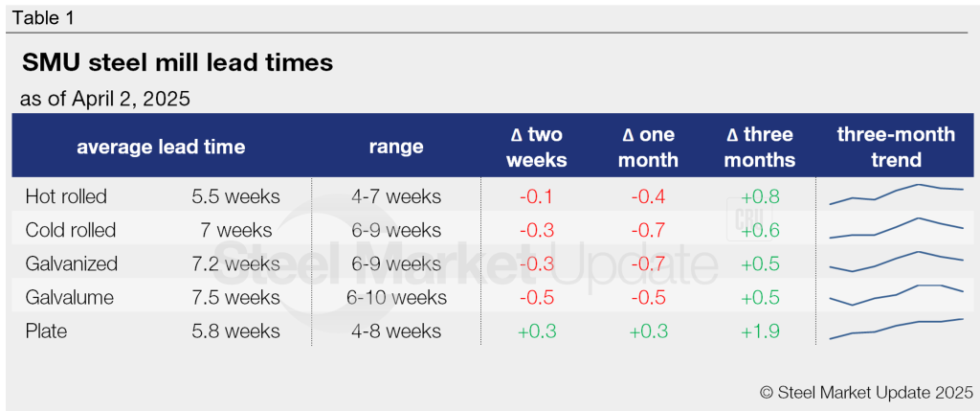This screenshot has width=980, height=411.
Task: Select the Cold rolled trend sparkline
Action: [x=896, y=228]
